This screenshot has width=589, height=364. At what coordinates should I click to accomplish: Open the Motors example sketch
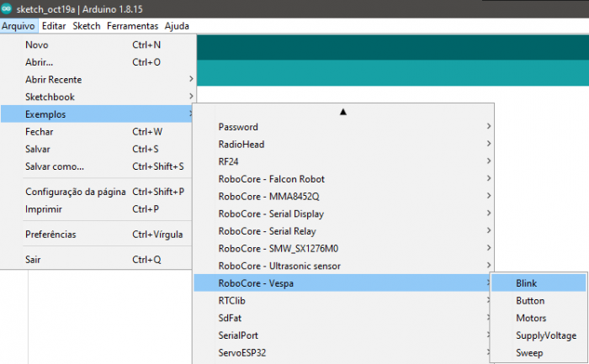click(x=539, y=318)
